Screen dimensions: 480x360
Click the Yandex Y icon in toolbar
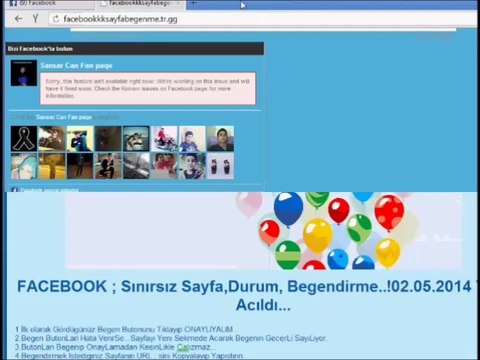[x=36, y=19]
